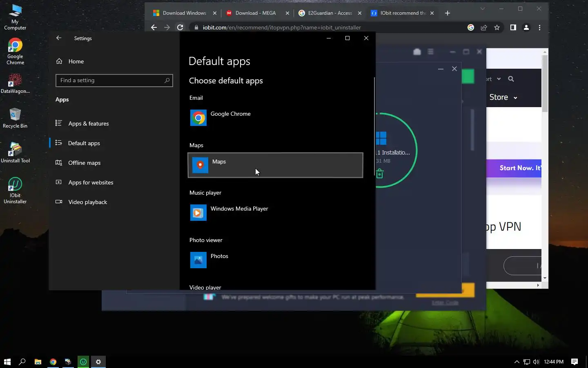Viewport: 588px width, 368px height.
Task: Click search icon on IObit webpage
Action: pyautogui.click(x=511, y=79)
